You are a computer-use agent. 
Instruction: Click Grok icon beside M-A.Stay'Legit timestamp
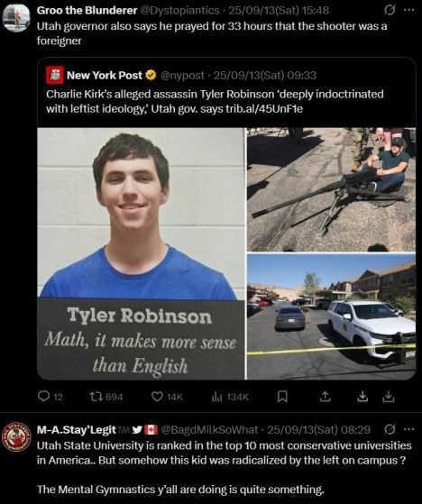[x=390, y=429]
